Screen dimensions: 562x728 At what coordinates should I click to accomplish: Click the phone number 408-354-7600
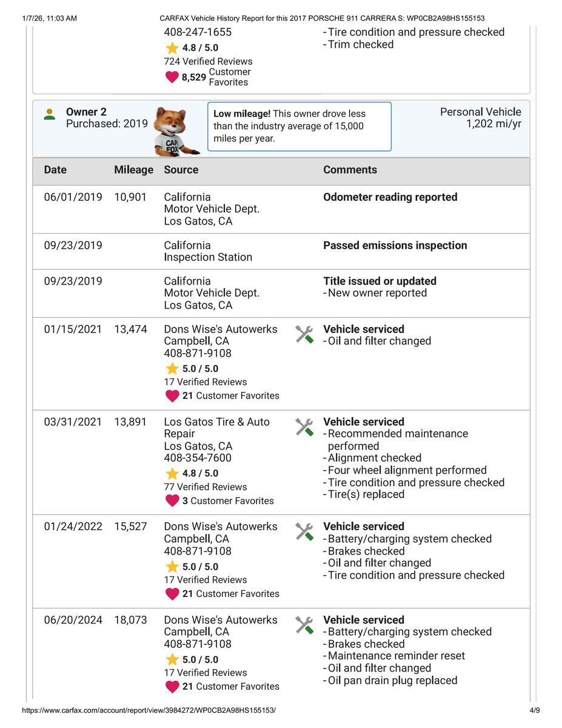[198, 458]
